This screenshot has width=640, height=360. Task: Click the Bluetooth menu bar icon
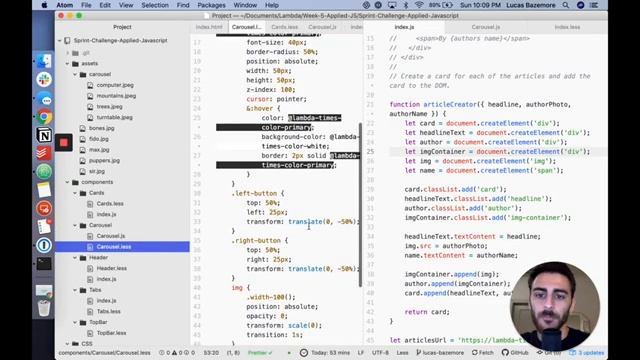click(x=406, y=5)
